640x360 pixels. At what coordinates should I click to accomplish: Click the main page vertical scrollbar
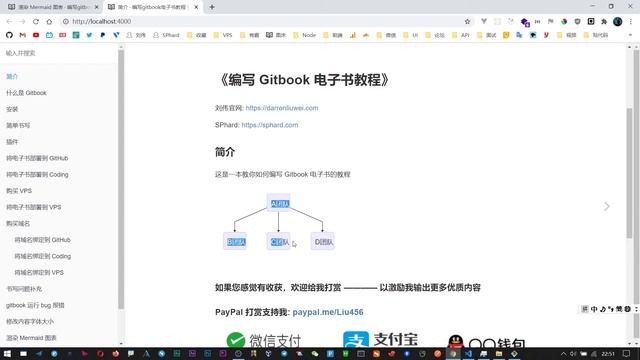pyautogui.click(x=629, y=173)
